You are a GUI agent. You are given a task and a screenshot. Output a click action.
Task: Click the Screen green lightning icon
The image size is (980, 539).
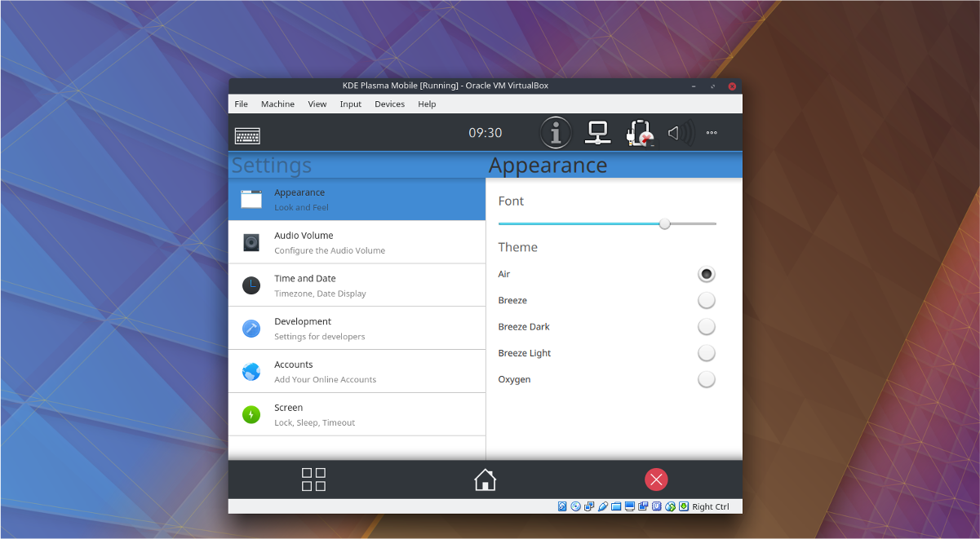(x=251, y=414)
